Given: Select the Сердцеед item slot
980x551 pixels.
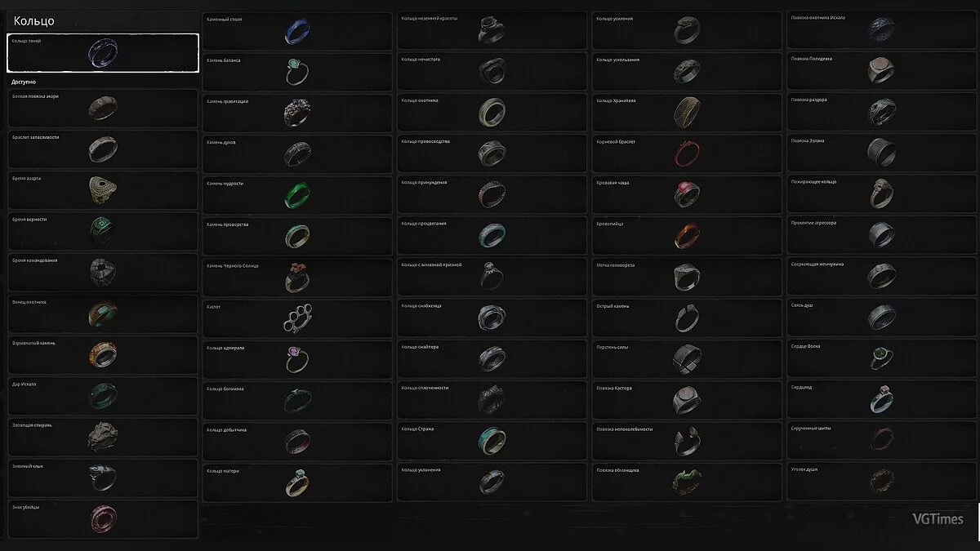Looking at the screenshot, I should pos(882,400).
